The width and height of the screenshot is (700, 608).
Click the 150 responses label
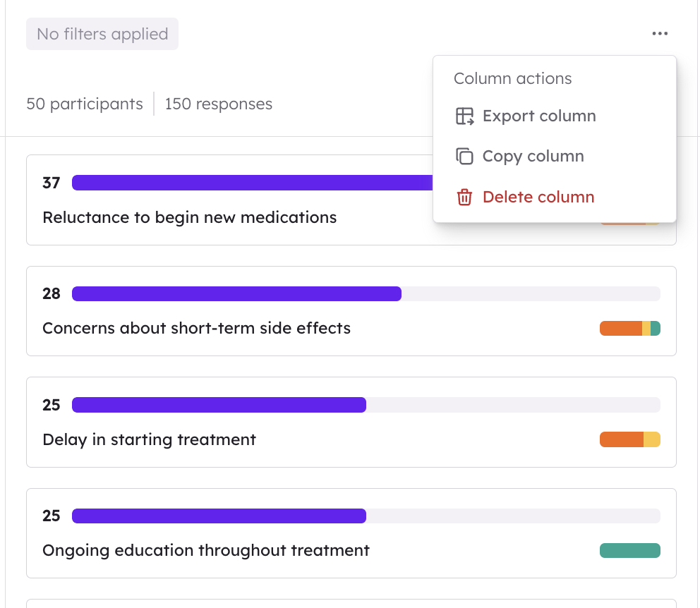tap(219, 104)
